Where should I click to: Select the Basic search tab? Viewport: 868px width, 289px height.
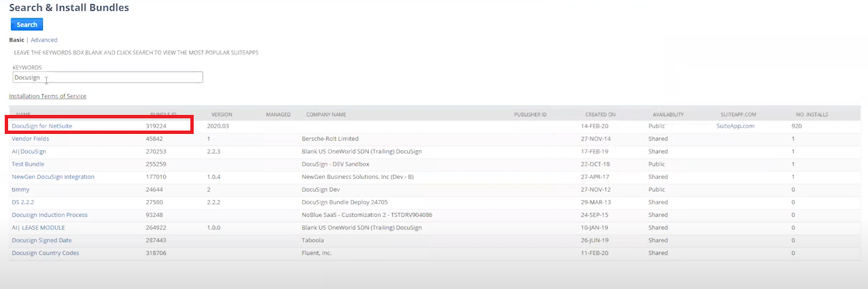tap(16, 40)
